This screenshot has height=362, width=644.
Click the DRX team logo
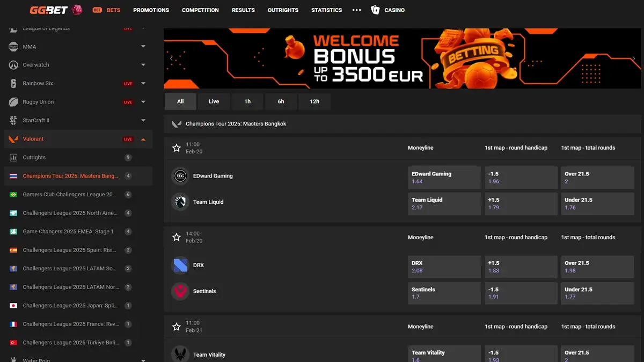[x=180, y=265]
